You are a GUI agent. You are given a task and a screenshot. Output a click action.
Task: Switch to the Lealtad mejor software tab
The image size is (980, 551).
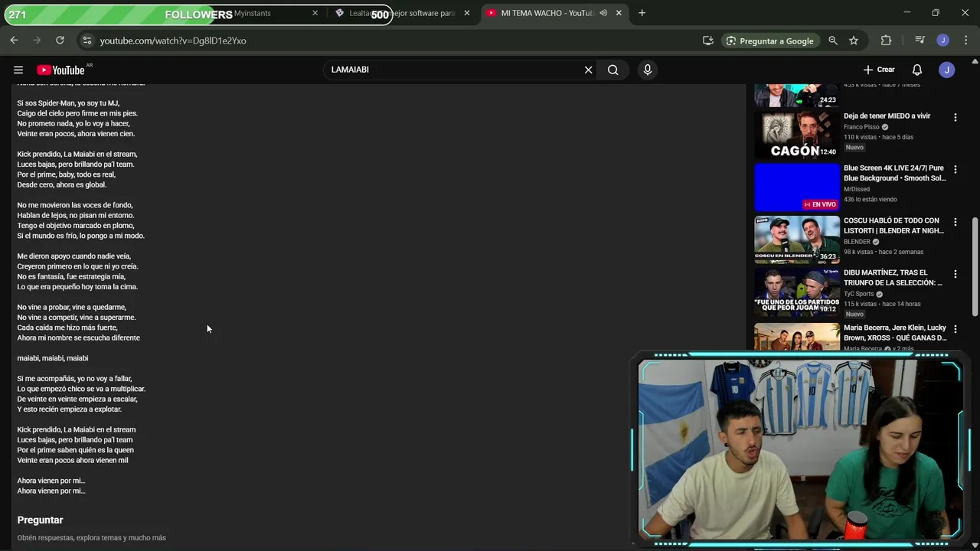pyautogui.click(x=403, y=13)
